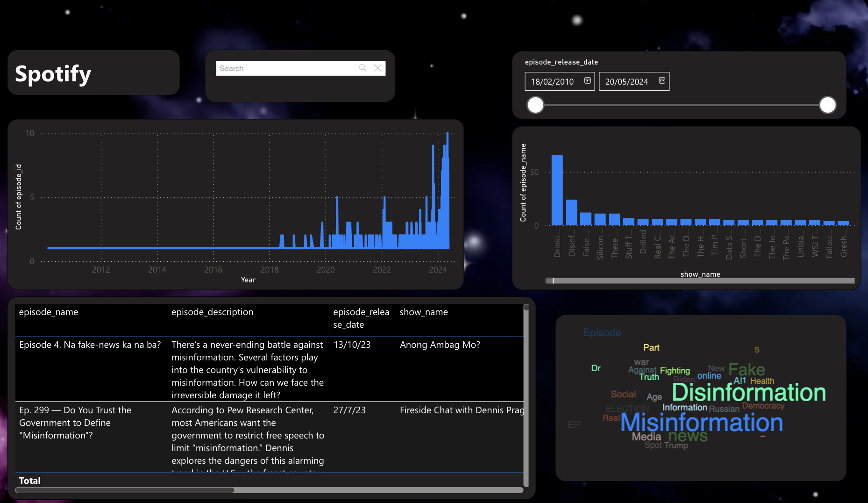The height and width of the screenshot is (503, 868).
Task: Open calendar picker for end date 20/05/2024
Action: [x=662, y=81]
